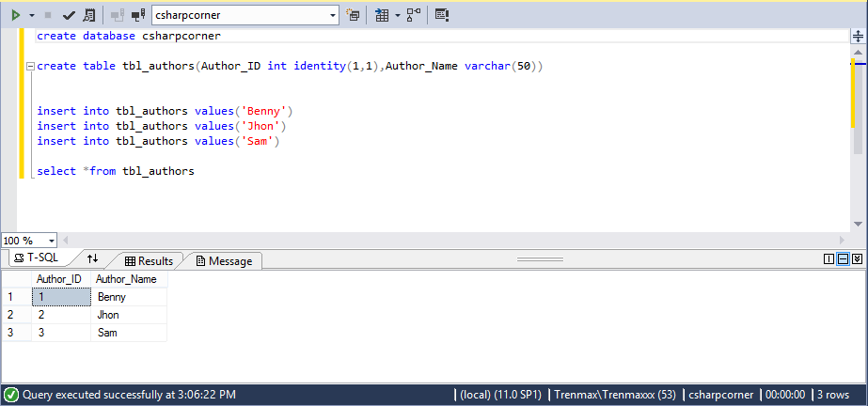The height and width of the screenshot is (406, 868).
Task: Collapse the create table code block
Action: pyautogui.click(x=30, y=67)
